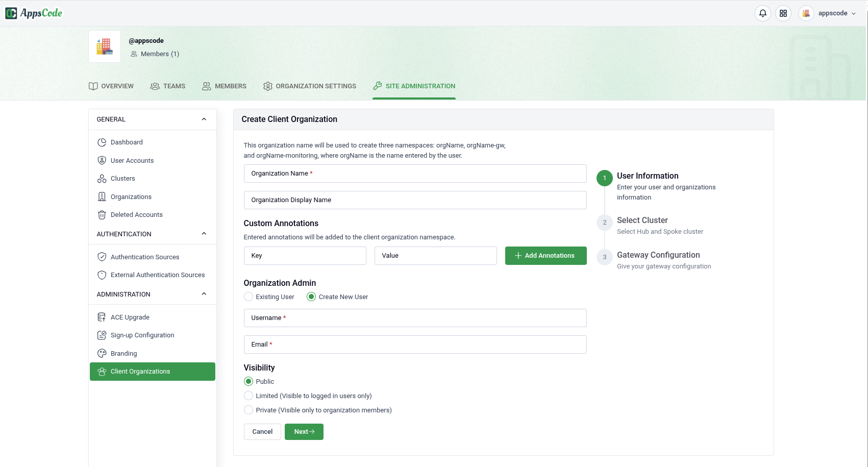Click the Clusters icon in sidebar
This screenshot has height=467, width=868.
pos(102,179)
